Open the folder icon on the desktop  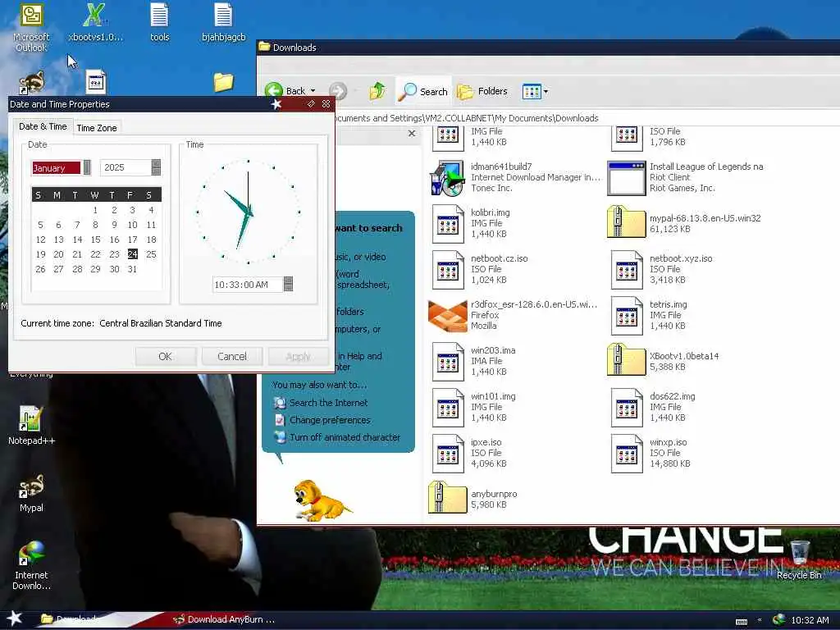[x=223, y=82]
